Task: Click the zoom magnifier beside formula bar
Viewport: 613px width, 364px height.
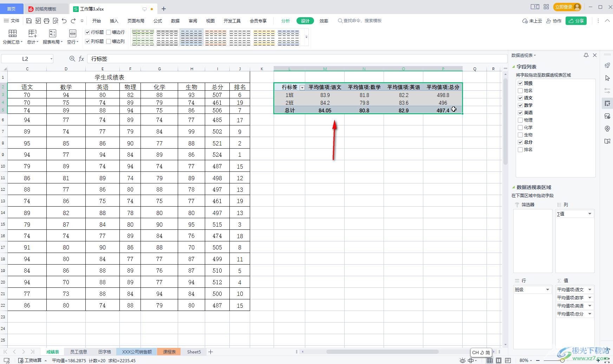Action: [x=72, y=59]
